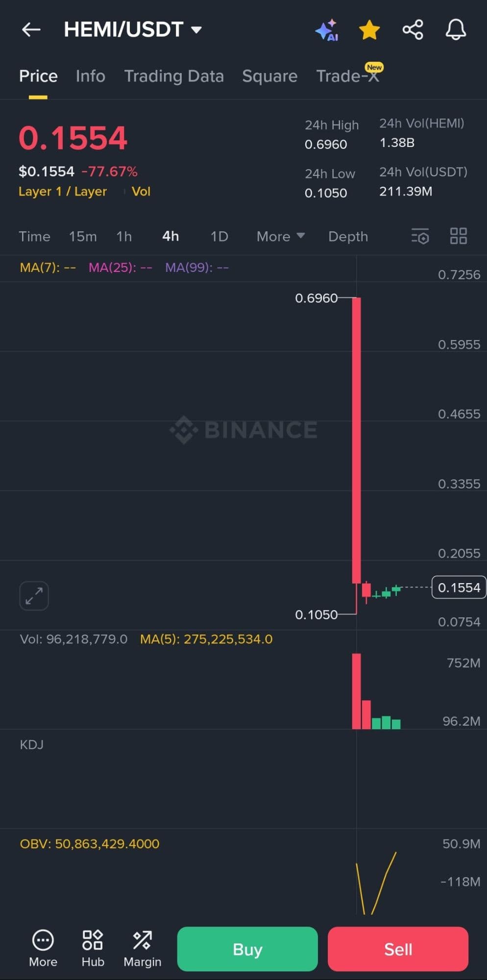Tap the share icon
The width and height of the screenshot is (487, 980).
pos(413,30)
